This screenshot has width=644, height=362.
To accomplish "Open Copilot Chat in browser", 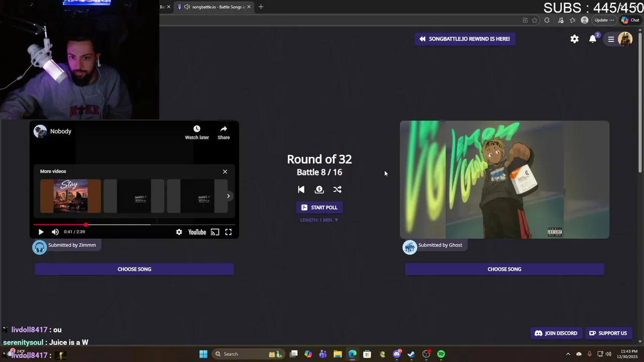I will (x=630, y=20).
